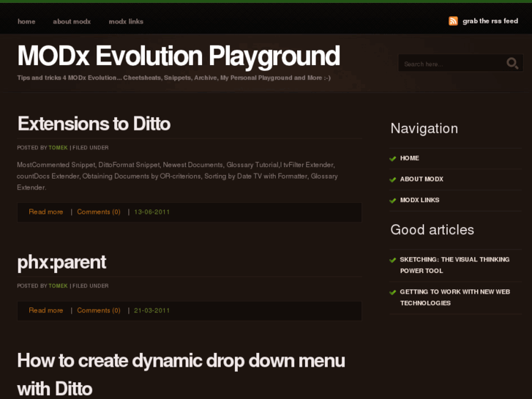Open about modx in the top menu

pos(72,21)
